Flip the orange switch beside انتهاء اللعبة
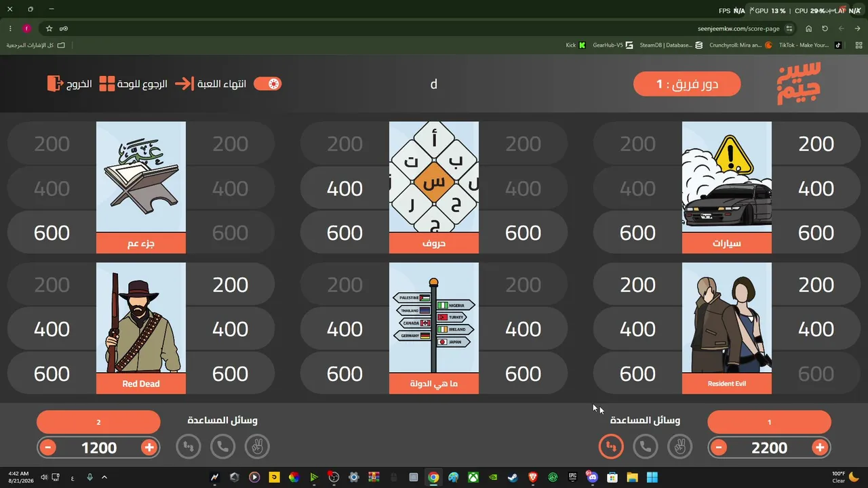868x488 pixels. point(267,84)
